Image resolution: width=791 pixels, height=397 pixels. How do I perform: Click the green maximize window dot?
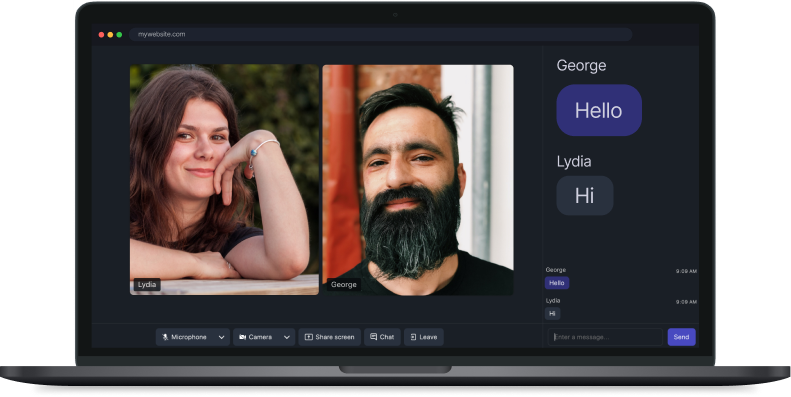(x=119, y=35)
